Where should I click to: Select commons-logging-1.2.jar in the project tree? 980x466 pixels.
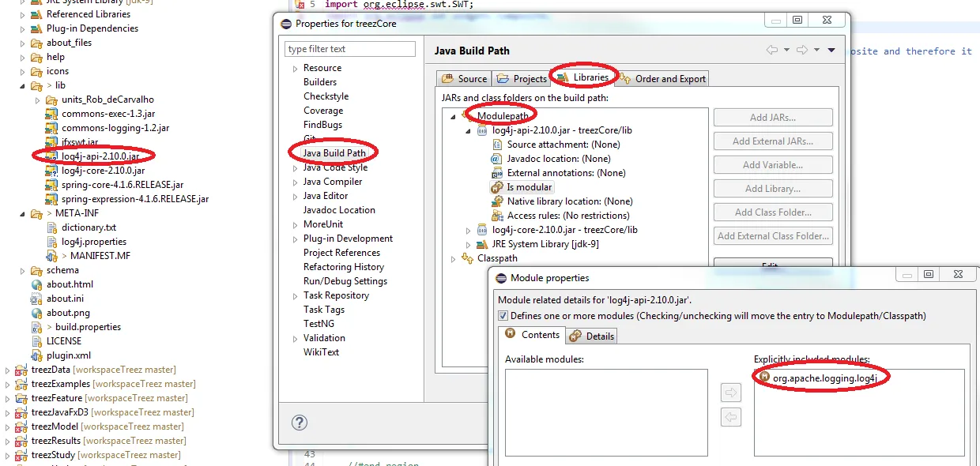pyautogui.click(x=115, y=128)
